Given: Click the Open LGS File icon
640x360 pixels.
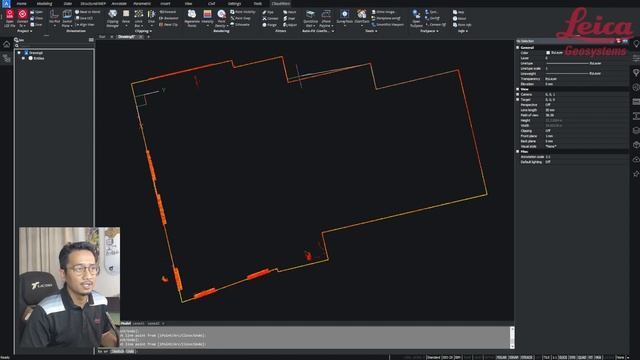Looking at the screenshot, I should pos(9,15).
